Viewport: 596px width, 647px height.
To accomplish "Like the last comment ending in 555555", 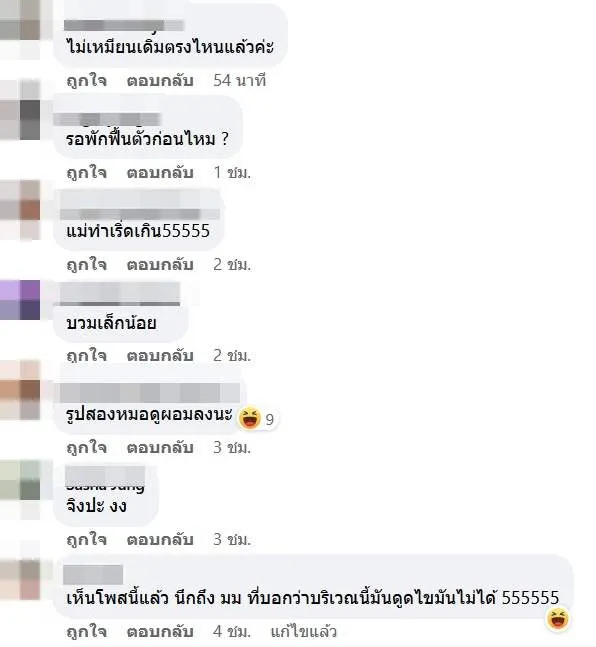I will click(87, 631).
